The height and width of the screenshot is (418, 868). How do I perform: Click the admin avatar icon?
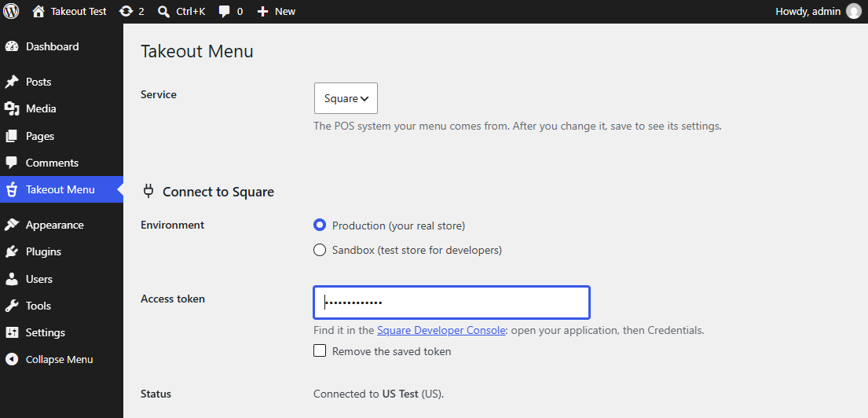[x=854, y=11]
